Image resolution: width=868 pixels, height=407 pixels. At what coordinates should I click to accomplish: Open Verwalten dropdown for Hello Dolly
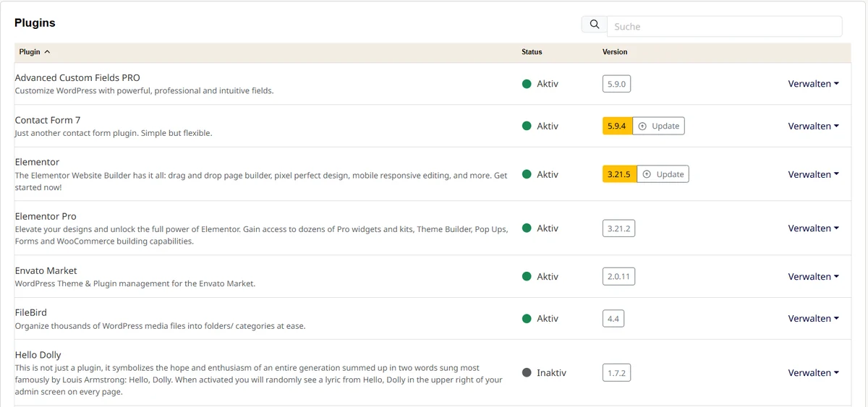click(x=814, y=373)
